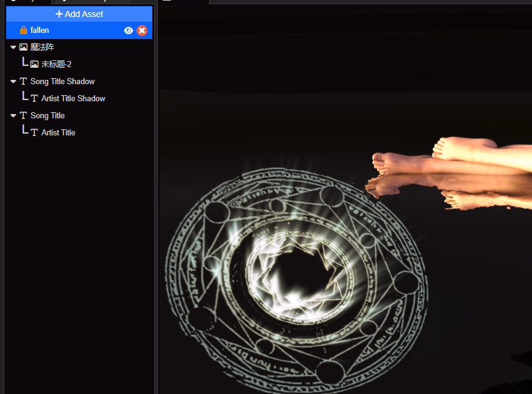Select the Artist Title Shadow layer label
The width and height of the screenshot is (532, 394).
point(73,98)
